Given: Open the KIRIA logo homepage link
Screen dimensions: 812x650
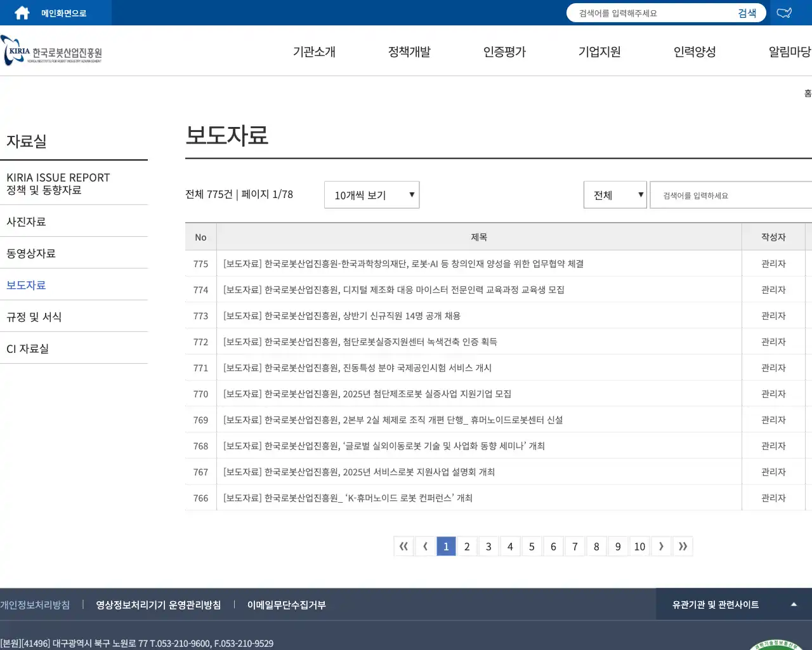Looking at the screenshot, I should (x=51, y=51).
